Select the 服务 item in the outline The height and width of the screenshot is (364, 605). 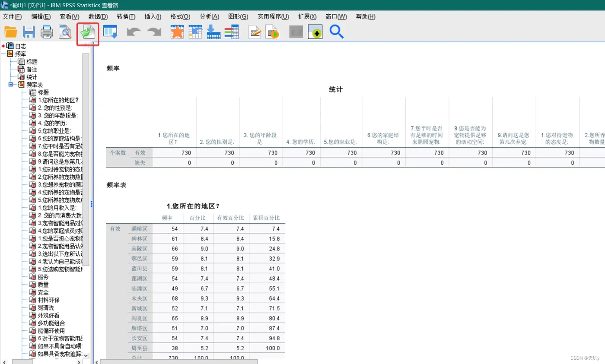(x=43, y=277)
